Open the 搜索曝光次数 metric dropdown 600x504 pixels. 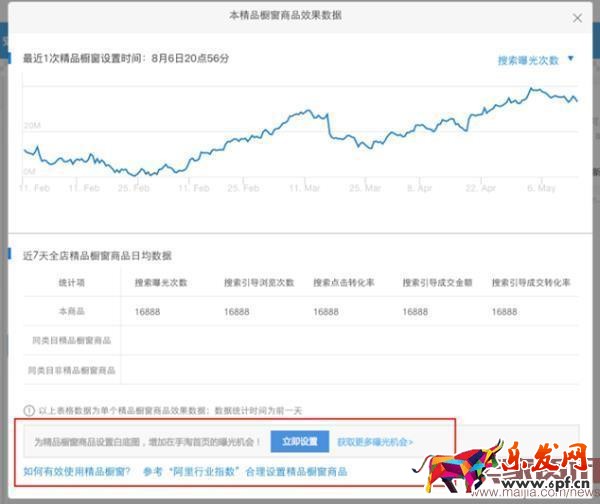pos(530,60)
